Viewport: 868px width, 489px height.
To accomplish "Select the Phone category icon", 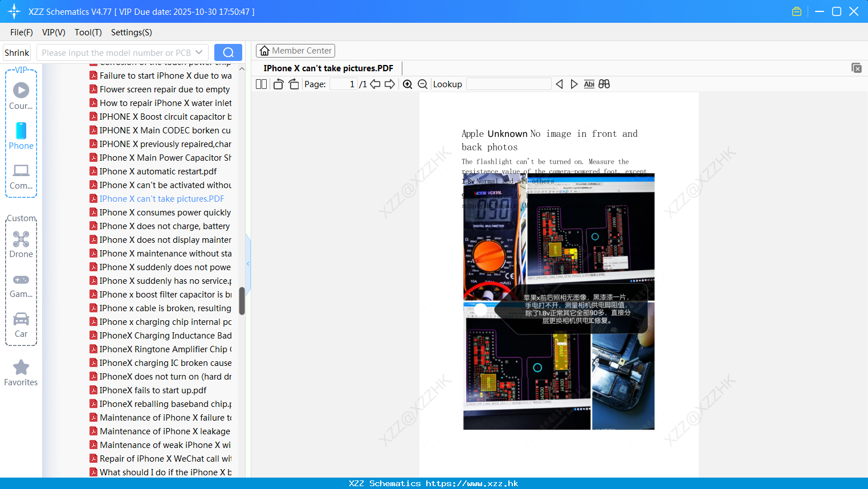I will click(21, 136).
